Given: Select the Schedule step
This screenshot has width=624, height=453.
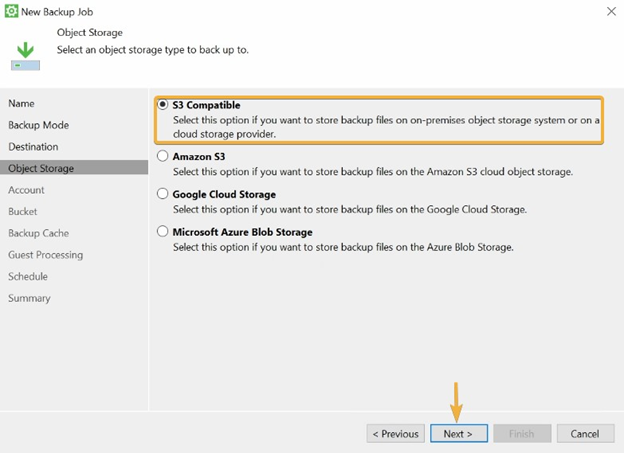Looking at the screenshot, I should pos(28,276).
